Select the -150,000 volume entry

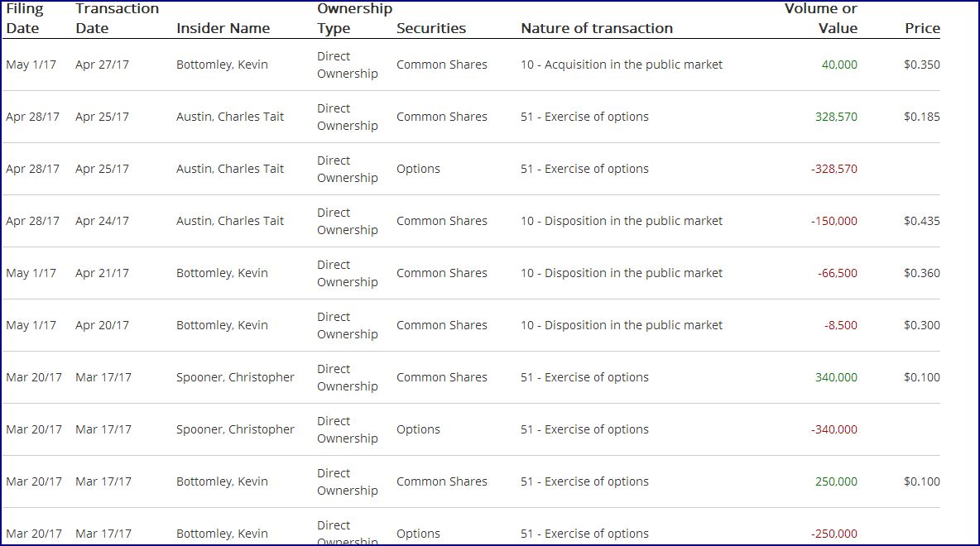[x=834, y=221]
